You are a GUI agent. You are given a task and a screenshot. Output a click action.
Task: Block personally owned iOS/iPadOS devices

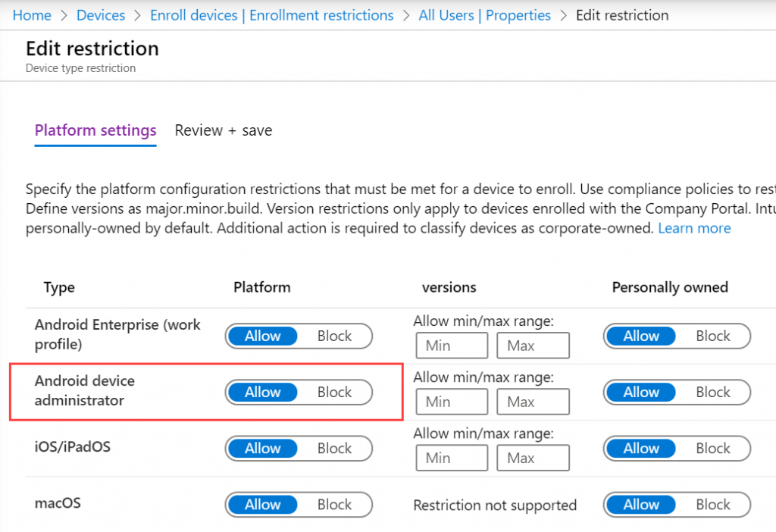[x=712, y=448]
